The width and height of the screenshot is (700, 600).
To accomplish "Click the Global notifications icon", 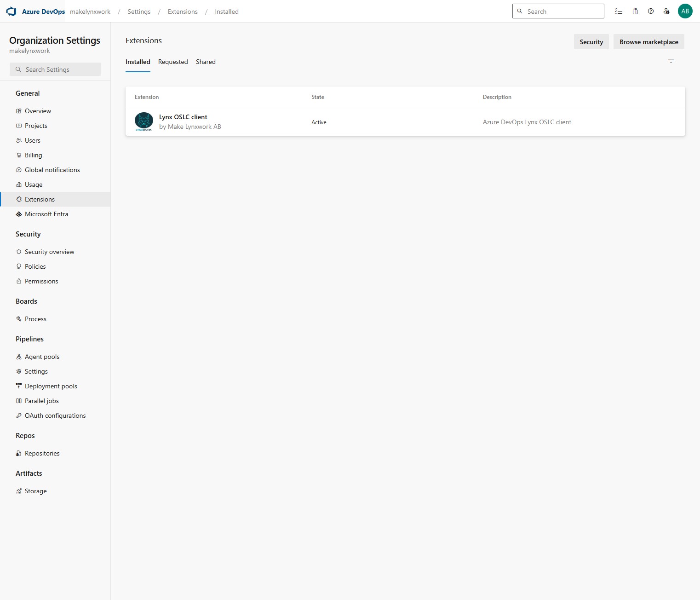I will (x=19, y=170).
